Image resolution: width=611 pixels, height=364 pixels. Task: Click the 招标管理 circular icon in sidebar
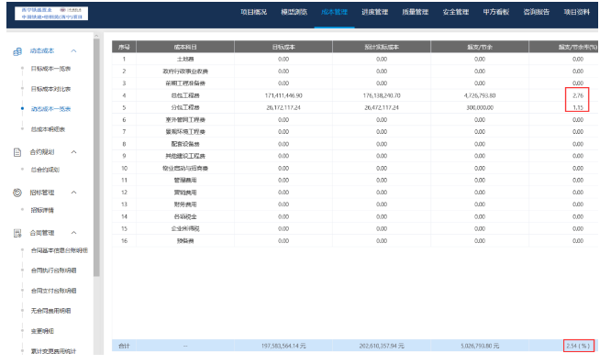coord(17,193)
